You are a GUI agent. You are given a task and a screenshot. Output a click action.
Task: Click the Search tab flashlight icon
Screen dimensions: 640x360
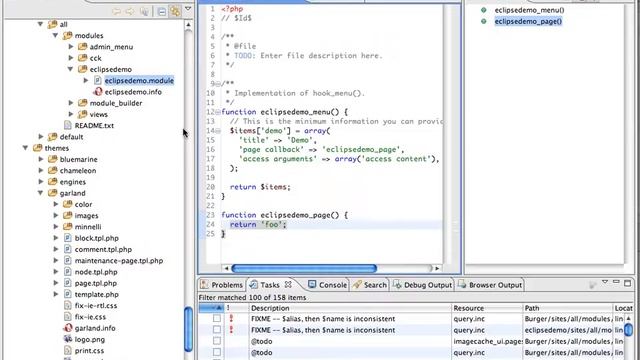357,284
